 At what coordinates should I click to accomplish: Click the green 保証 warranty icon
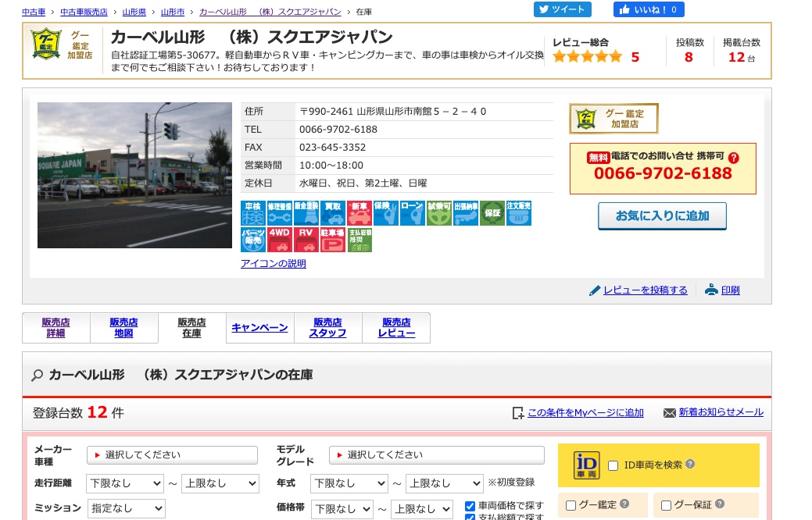coord(492,213)
